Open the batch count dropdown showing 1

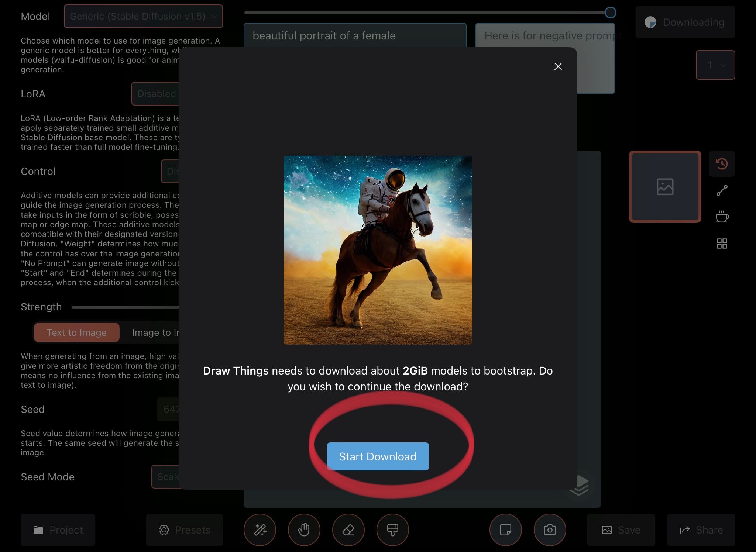[715, 65]
